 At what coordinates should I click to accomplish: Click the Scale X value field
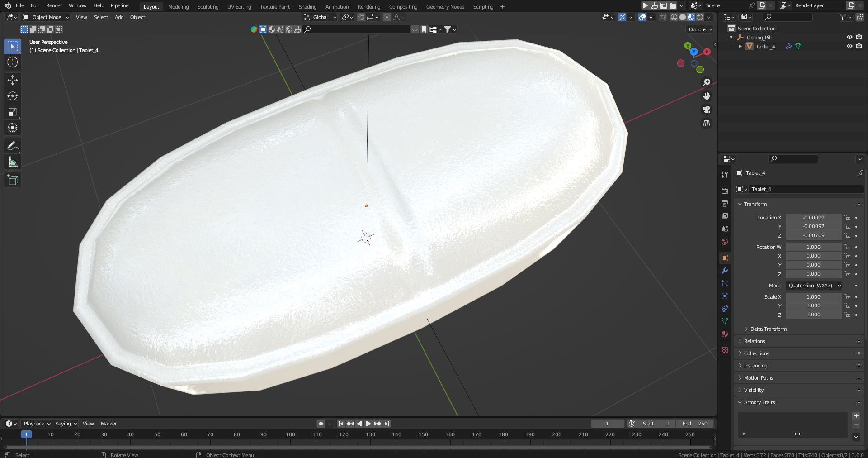tap(813, 297)
